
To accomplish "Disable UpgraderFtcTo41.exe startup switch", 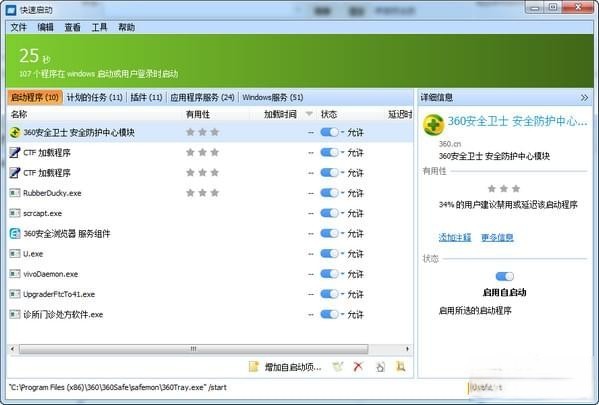I will pos(329,294).
